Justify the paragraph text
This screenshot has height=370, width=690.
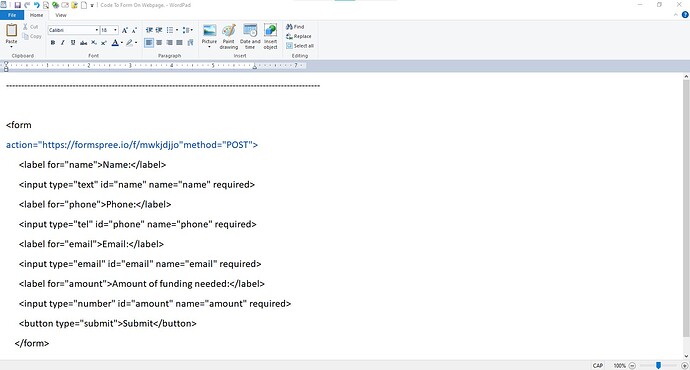[x=179, y=43]
